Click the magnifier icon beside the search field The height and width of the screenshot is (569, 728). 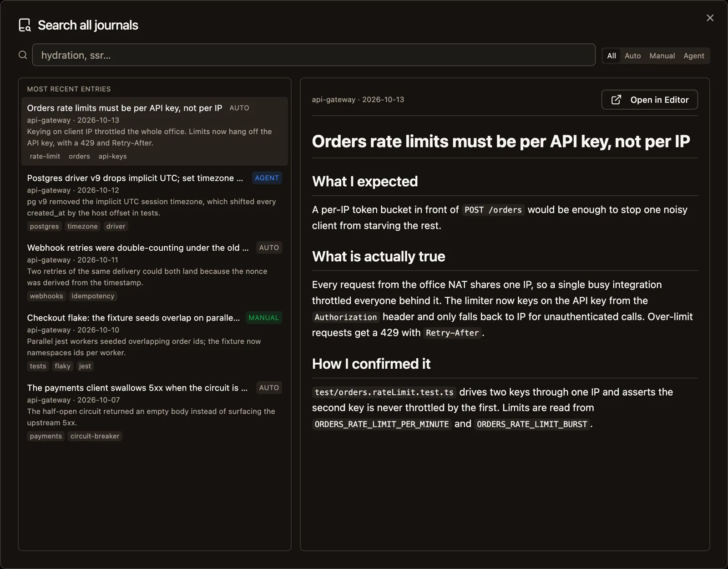coord(23,55)
